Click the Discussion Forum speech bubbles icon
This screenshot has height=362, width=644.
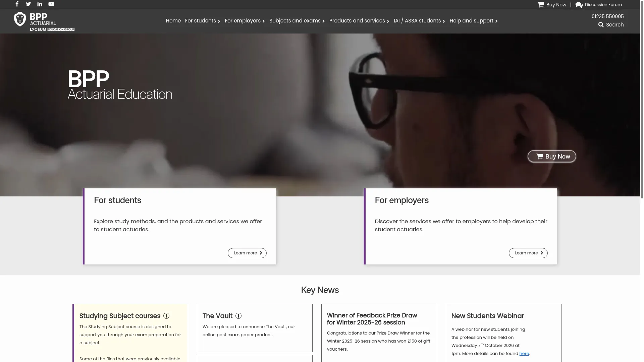579,5
